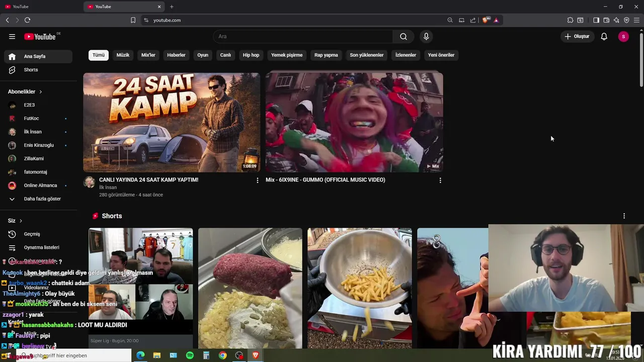Open the browser main menu
Viewport: 644px width, 362px height.
point(636,20)
